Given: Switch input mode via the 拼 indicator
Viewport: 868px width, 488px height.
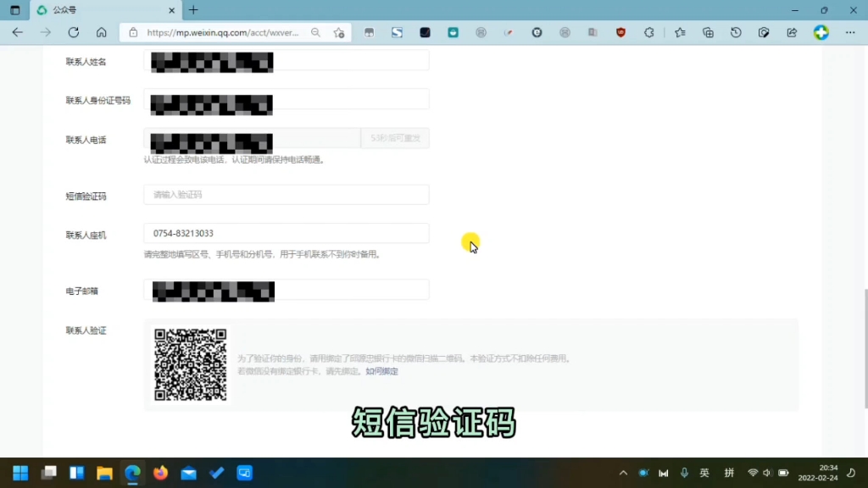Looking at the screenshot, I should coord(728,473).
